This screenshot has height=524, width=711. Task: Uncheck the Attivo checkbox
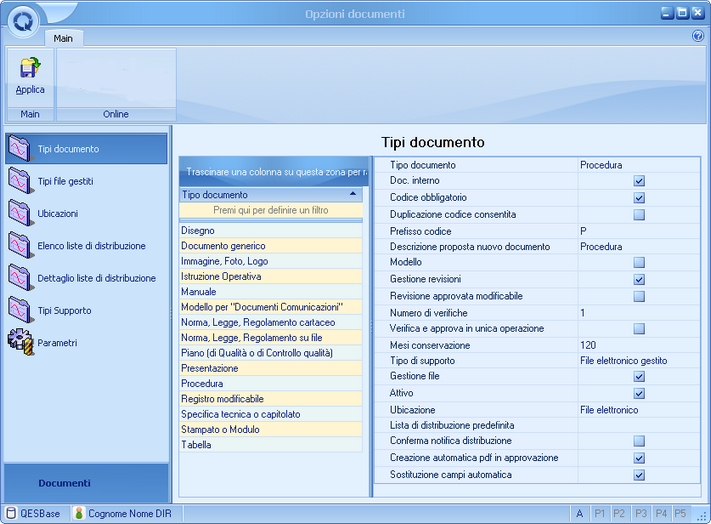639,393
